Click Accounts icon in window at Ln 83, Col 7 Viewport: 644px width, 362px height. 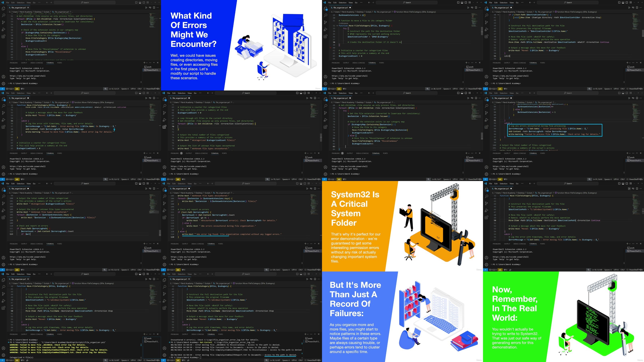325,167
